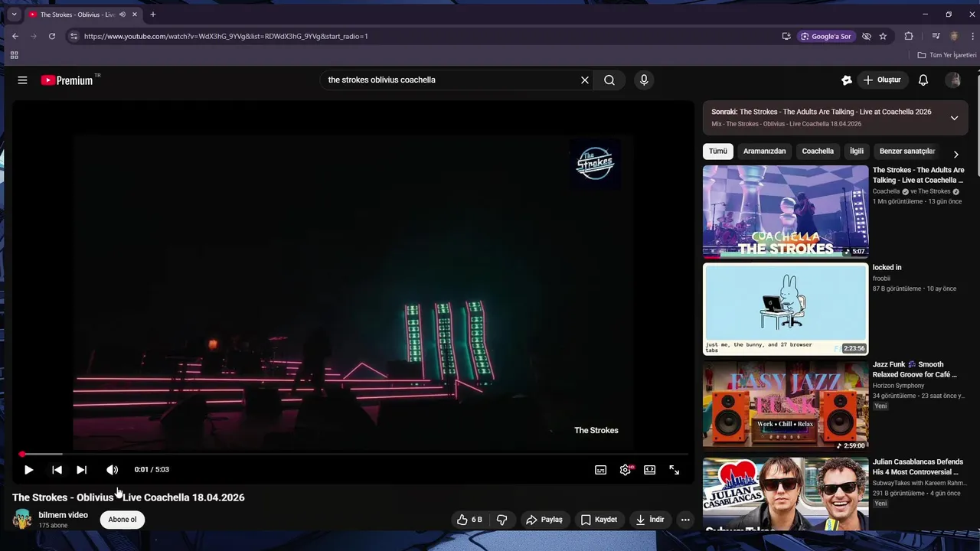
Task: Clear the search box text
Action: point(585,80)
